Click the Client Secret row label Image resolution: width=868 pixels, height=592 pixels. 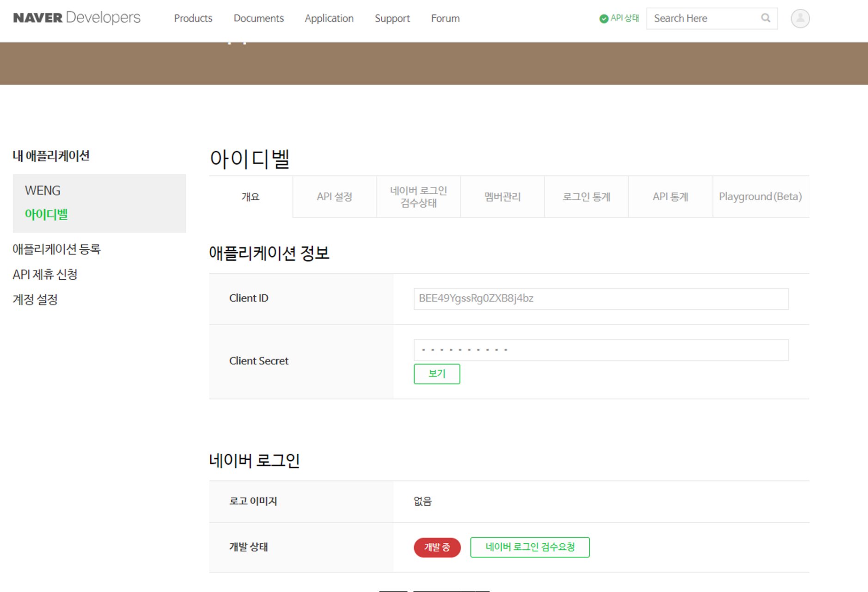pos(259,361)
